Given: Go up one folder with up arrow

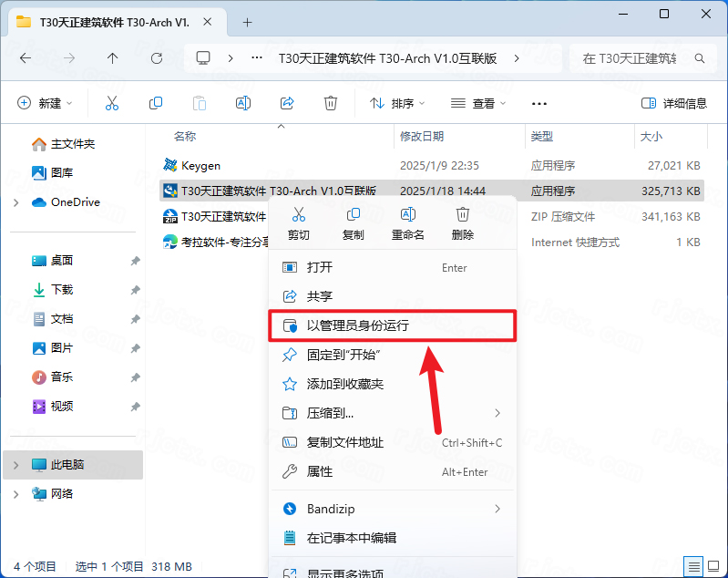Looking at the screenshot, I should 112,58.
